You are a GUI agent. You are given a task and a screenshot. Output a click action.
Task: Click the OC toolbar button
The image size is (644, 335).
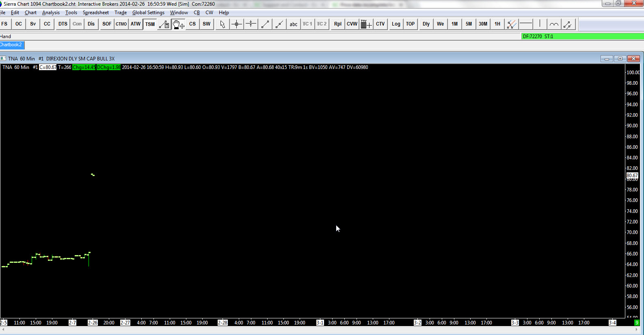(19, 24)
